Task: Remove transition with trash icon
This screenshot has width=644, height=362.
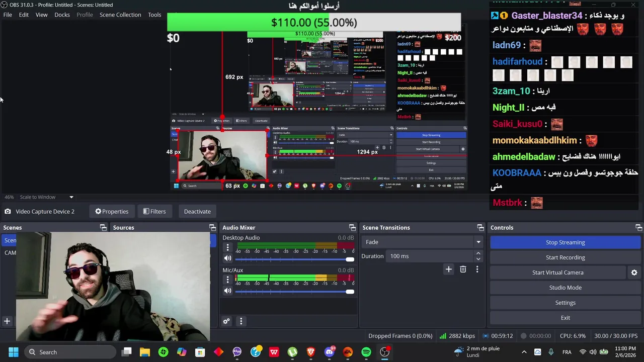Action: coord(463,269)
